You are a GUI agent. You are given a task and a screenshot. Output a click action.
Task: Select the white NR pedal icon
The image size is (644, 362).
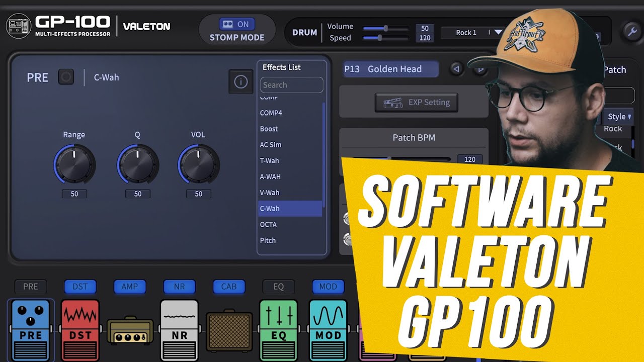[x=179, y=329]
